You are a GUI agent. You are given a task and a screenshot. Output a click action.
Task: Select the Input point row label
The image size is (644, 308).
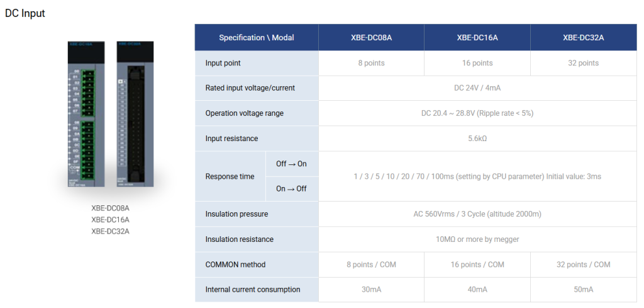point(223,63)
